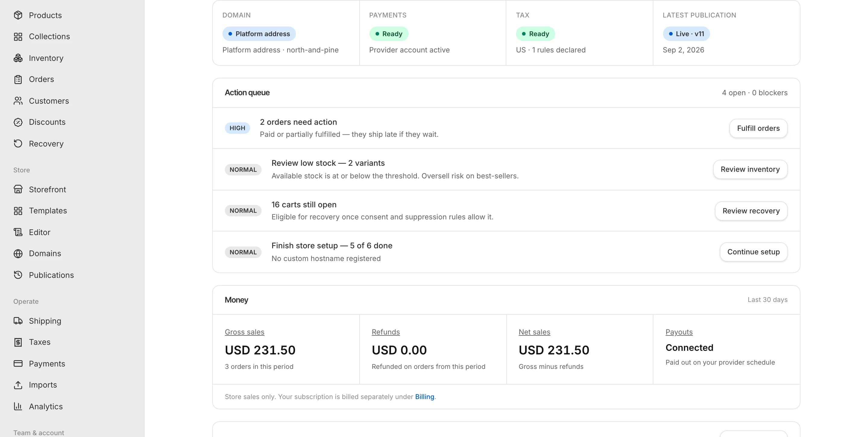Image resolution: width=868 pixels, height=437 pixels.
Task: Click the Shipping truck icon
Action: pyautogui.click(x=18, y=321)
